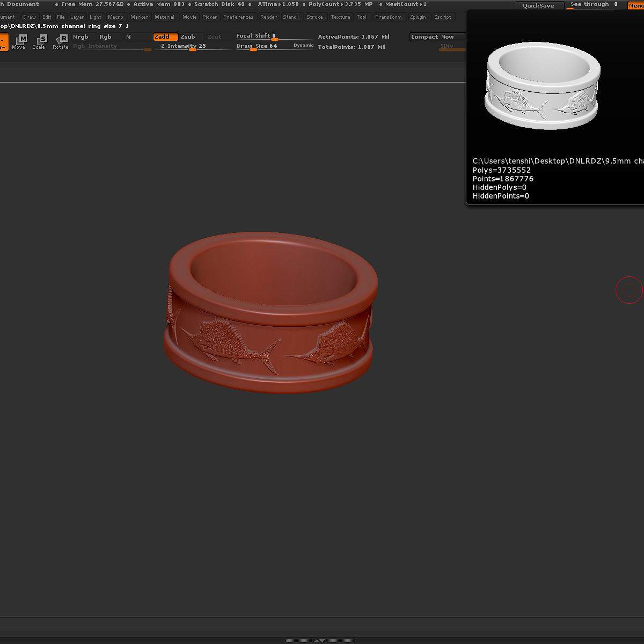Screen dimensions: 644x644
Task: Toggle Mrgb paint mode
Action: coord(84,37)
